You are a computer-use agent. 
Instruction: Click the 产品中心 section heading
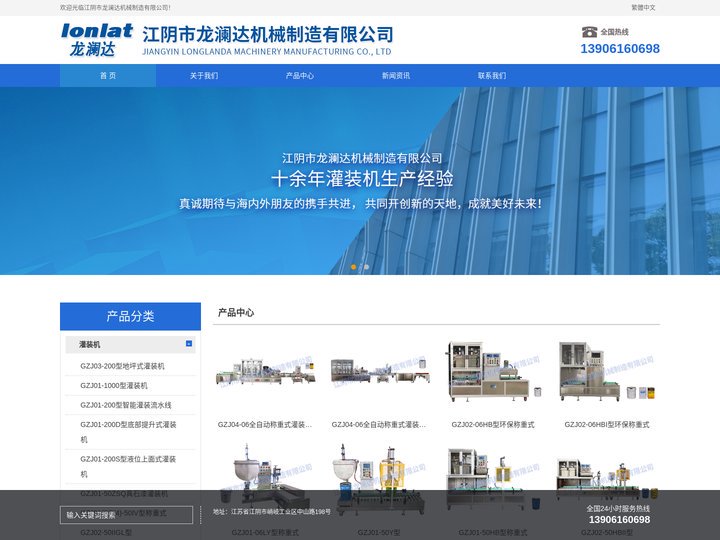coord(236,313)
